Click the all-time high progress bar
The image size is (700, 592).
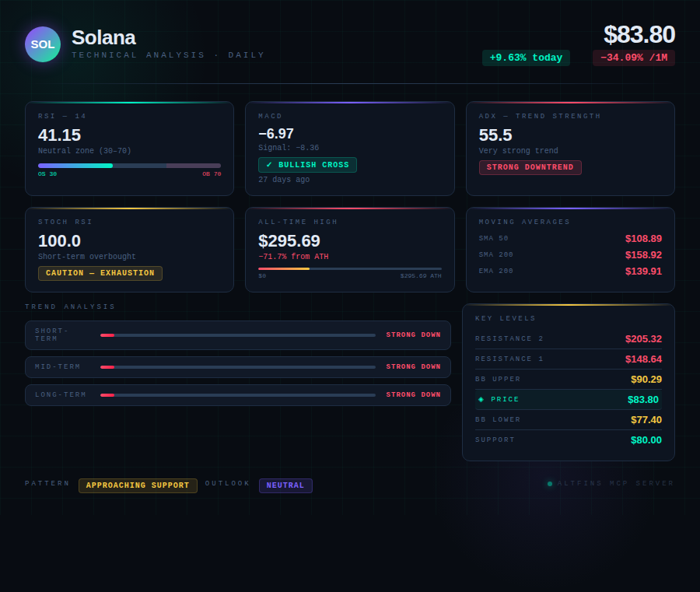pyautogui.click(x=350, y=268)
